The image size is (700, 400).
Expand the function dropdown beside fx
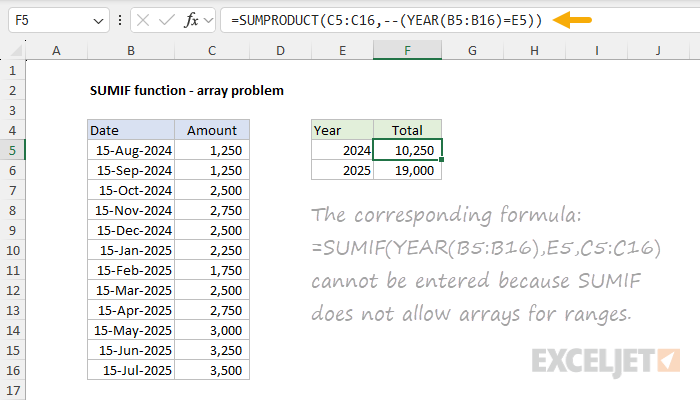coord(208,21)
